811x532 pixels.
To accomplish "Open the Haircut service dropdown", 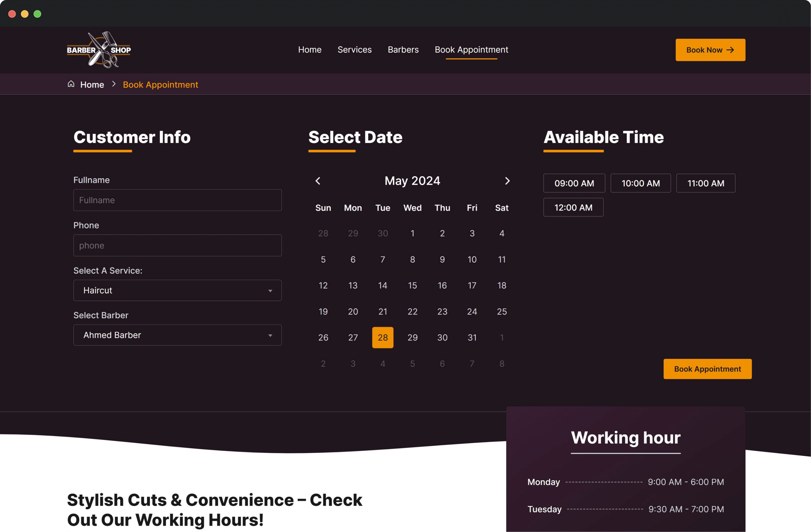I will tap(177, 290).
